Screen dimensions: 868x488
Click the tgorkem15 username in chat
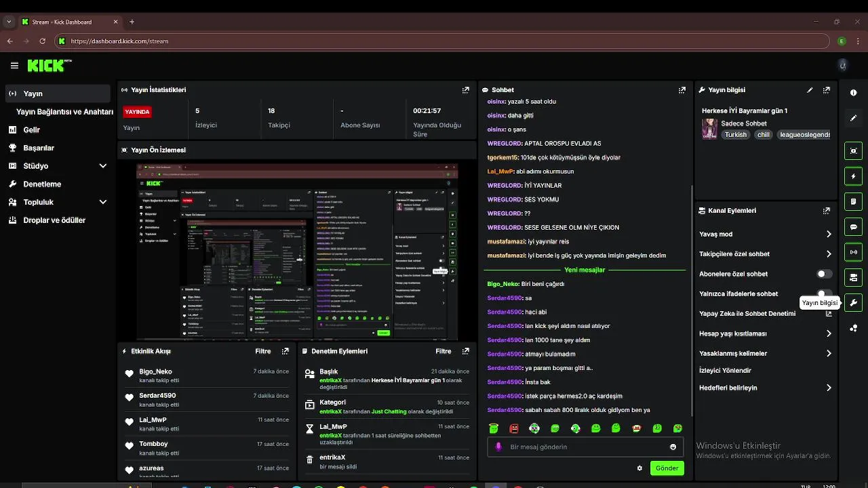[502, 157]
